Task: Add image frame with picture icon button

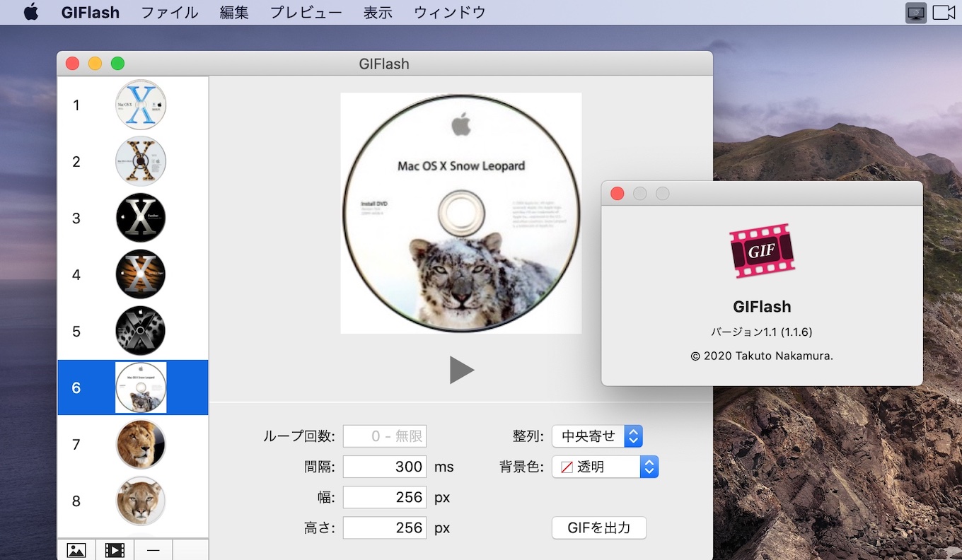Action: click(76, 550)
